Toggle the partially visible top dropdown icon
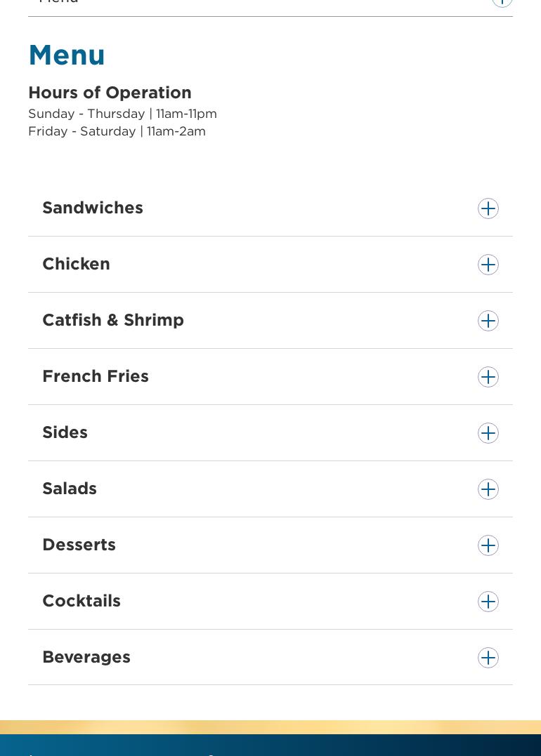 click(502, 2)
